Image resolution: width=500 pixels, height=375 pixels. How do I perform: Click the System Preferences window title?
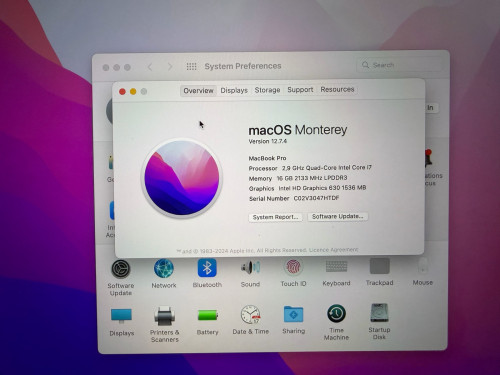(x=243, y=66)
